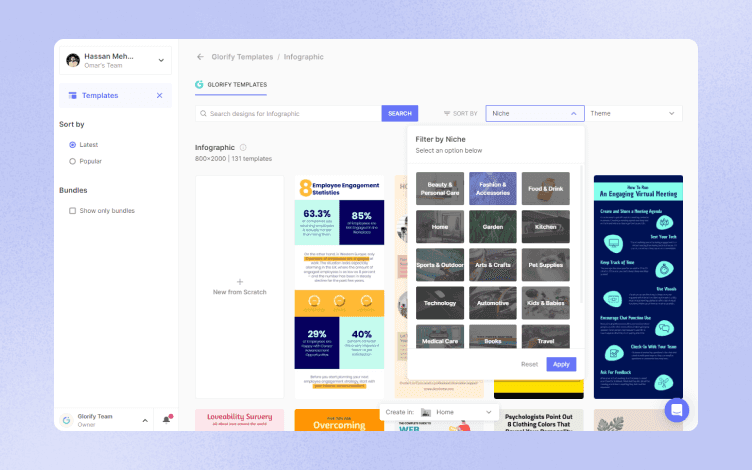Select the Automotive niche tile
The width and height of the screenshot is (752, 470).
coord(493,303)
